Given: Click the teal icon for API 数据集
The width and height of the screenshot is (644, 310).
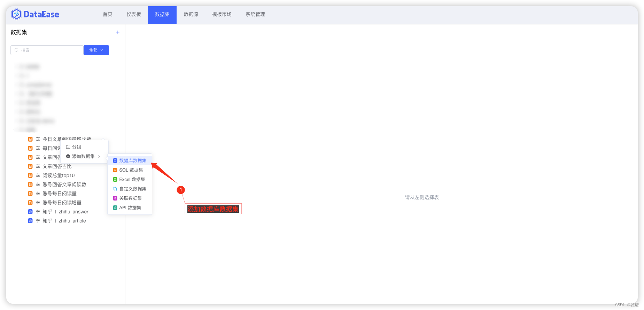Looking at the screenshot, I should coord(115,208).
